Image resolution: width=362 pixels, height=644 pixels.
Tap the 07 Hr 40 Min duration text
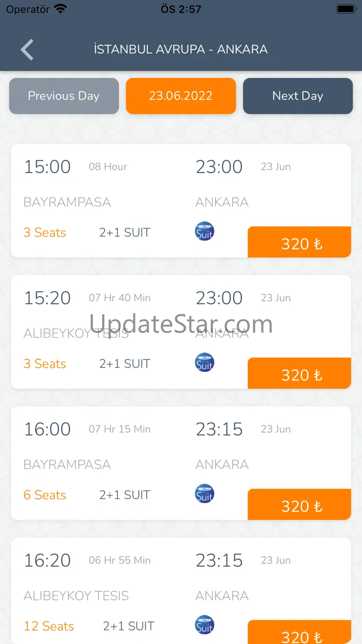click(120, 298)
